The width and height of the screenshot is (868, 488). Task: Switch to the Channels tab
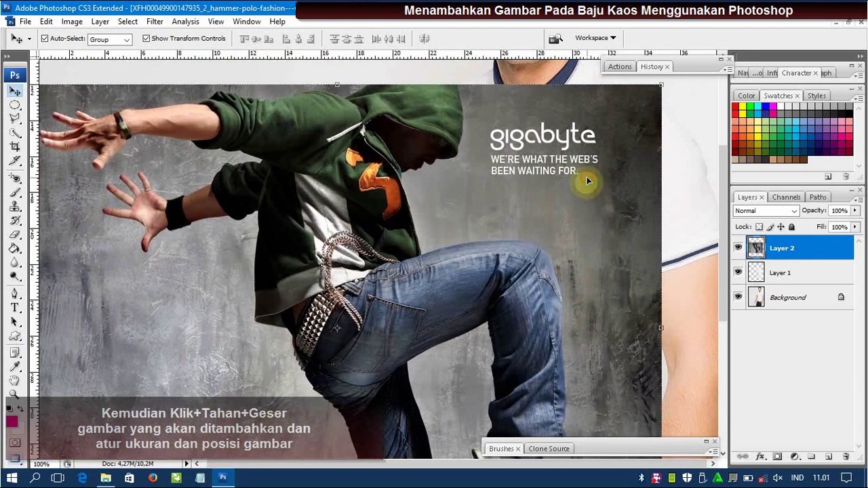(x=786, y=197)
